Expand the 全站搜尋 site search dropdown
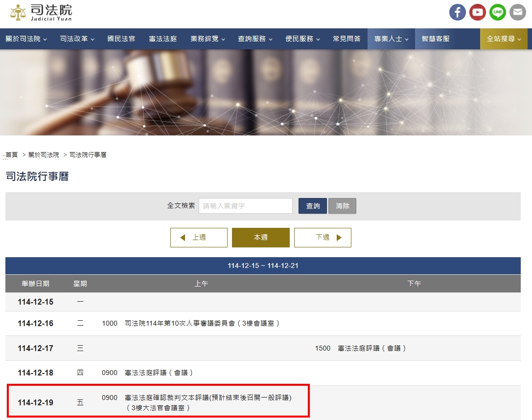This screenshot has width=532, height=420. click(x=504, y=39)
